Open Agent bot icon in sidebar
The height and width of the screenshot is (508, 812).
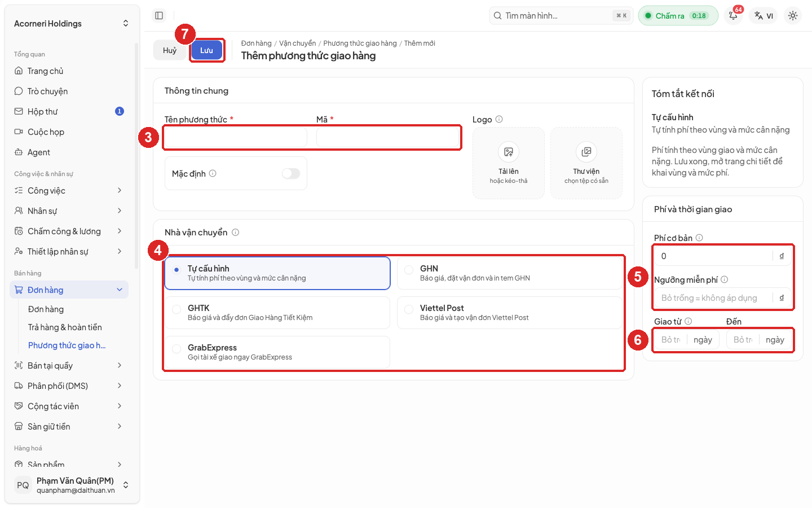click(x=19, y=152)
